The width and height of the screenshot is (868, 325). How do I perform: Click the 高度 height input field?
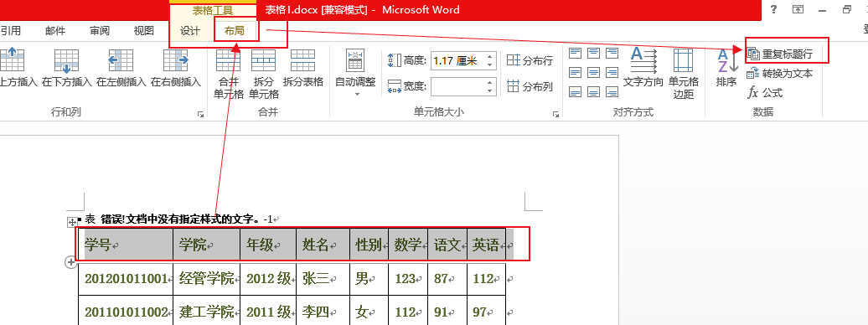457,61
